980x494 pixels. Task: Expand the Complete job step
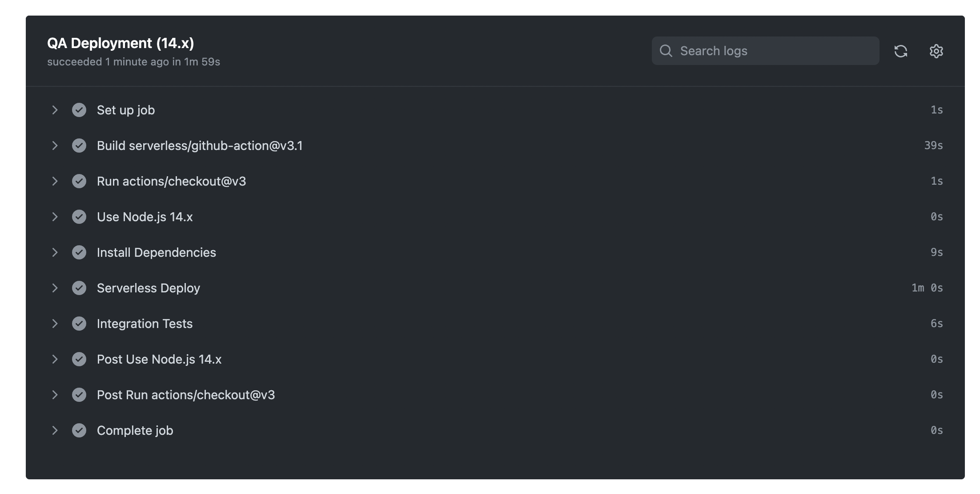55,430
